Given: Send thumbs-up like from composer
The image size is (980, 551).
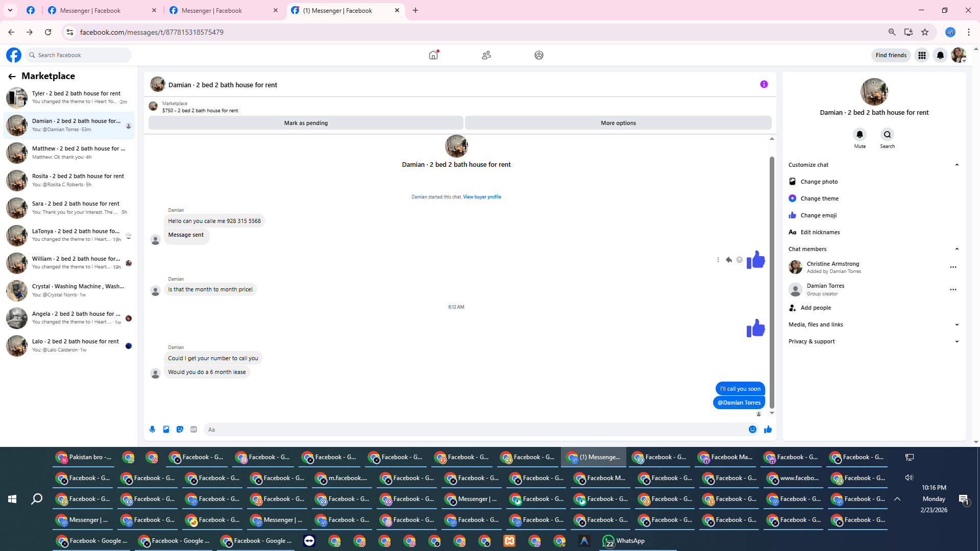Looking at the screenshot, I should (768, 430).
